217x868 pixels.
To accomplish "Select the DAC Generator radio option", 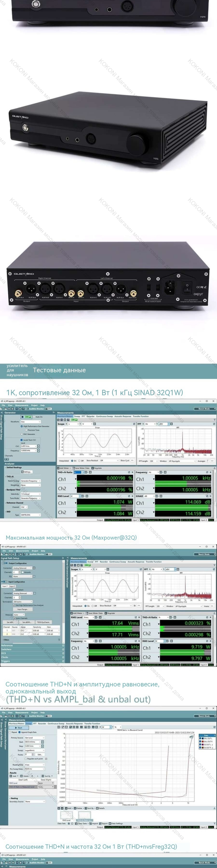I will pyautogui.click(x=22, y=434).
